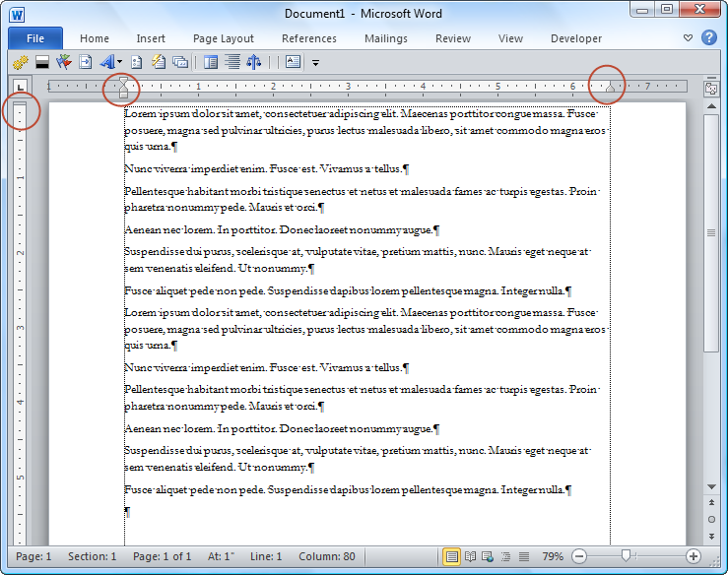Click the colored flags toolbar icon
The image size is (728, 575).
click(64, 62)
